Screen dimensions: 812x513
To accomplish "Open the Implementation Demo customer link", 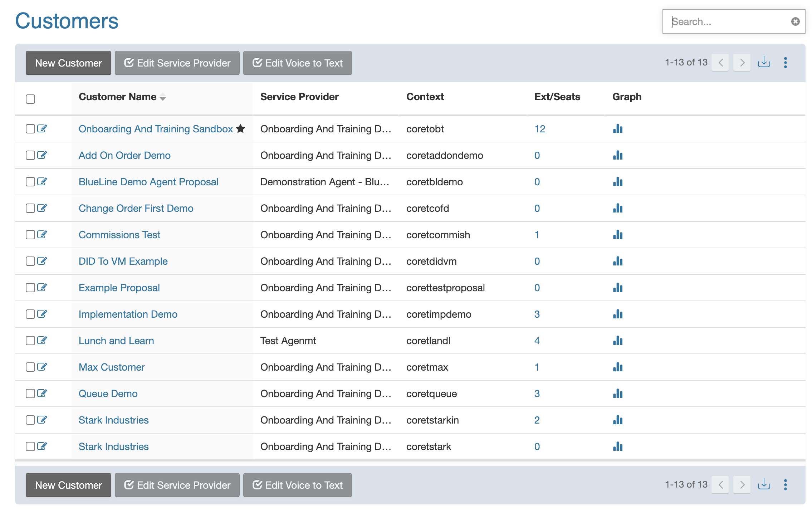I will tap(128, 314).
